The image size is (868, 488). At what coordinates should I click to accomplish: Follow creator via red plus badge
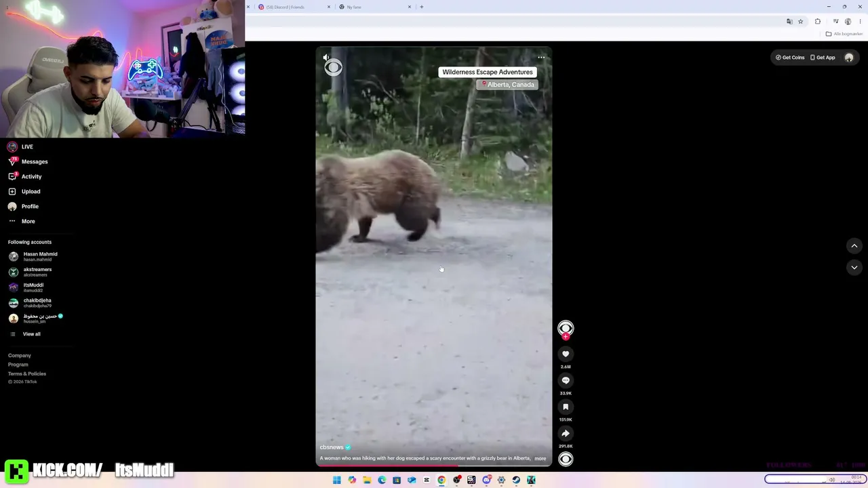click(566, 337)
